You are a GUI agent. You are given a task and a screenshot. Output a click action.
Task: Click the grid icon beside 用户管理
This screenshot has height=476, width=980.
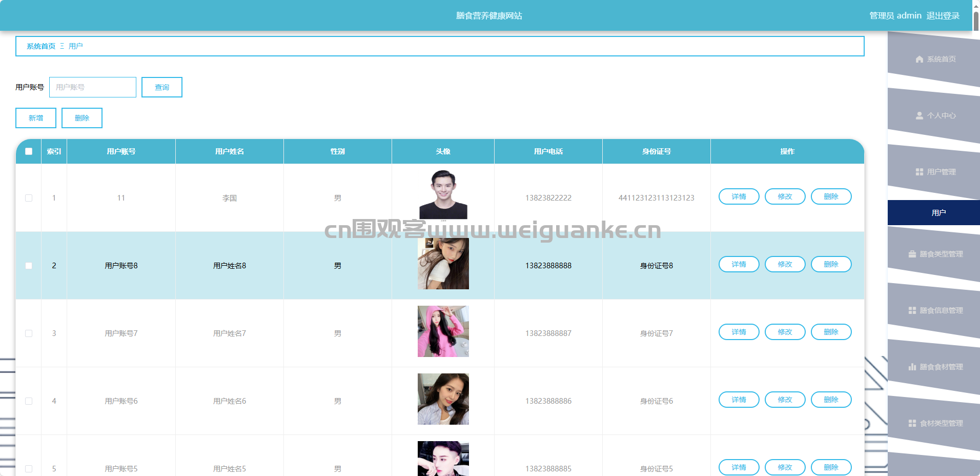(920, 172)
